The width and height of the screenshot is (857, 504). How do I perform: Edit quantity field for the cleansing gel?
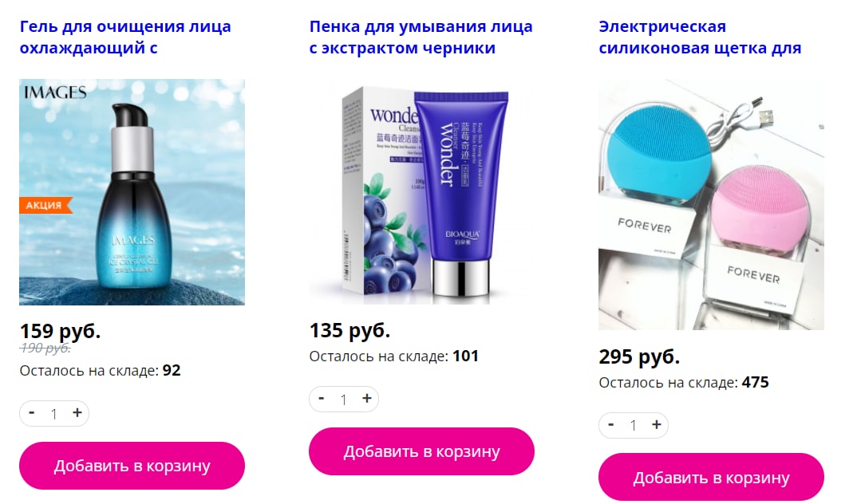(x=54, y=414)
